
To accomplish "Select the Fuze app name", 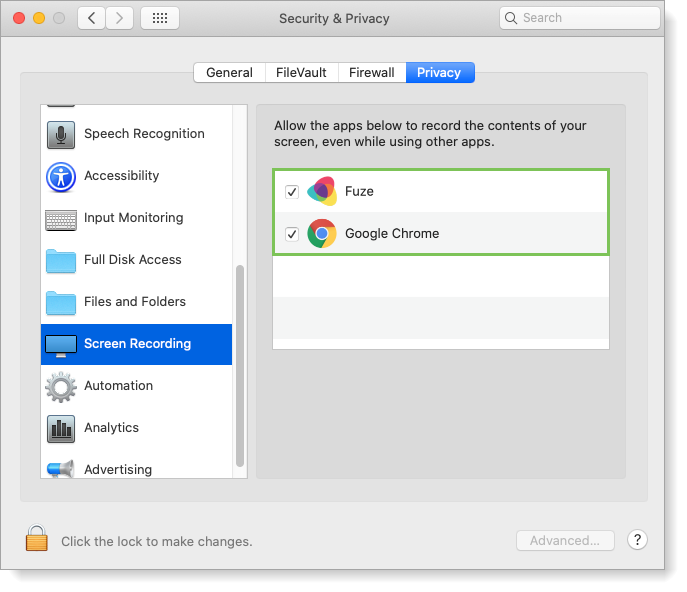I will click(359, 191).
